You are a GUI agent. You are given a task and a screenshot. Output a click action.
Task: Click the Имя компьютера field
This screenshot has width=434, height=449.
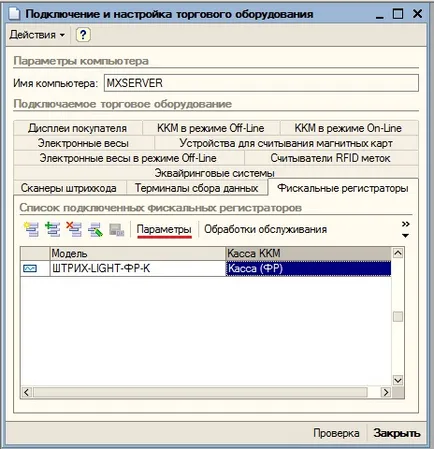pyautogui.click(x=261, y=83)
